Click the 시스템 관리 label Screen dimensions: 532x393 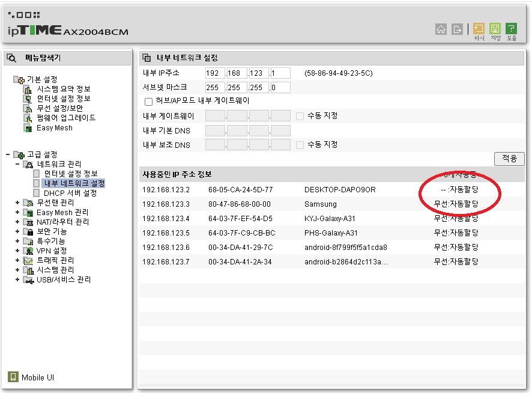pos(55,270)
